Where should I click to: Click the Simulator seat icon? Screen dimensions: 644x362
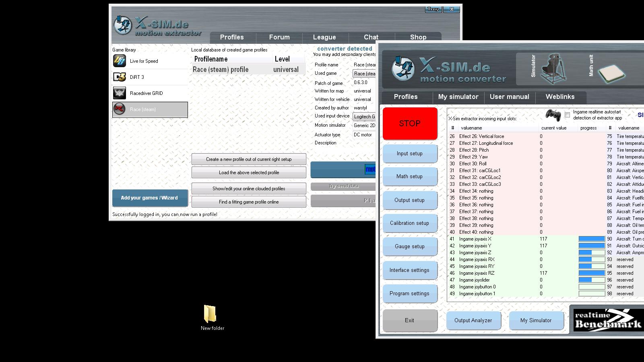tap(553, 68)
